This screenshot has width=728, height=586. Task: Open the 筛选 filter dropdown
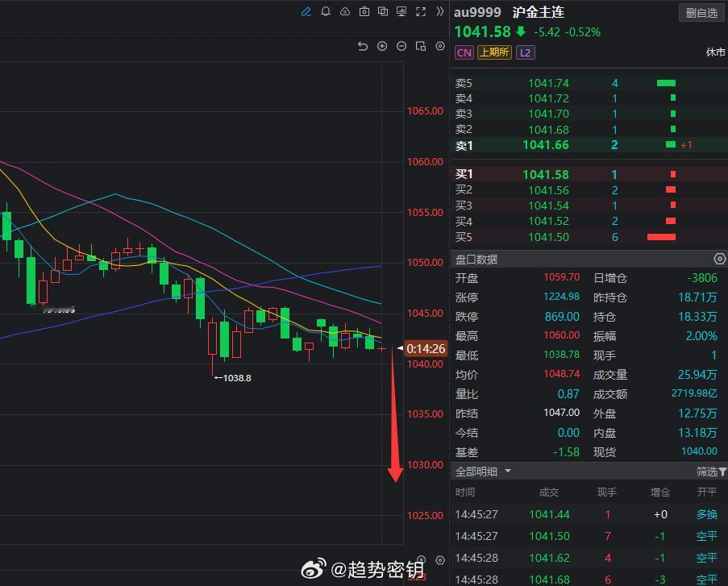[709, 471]
